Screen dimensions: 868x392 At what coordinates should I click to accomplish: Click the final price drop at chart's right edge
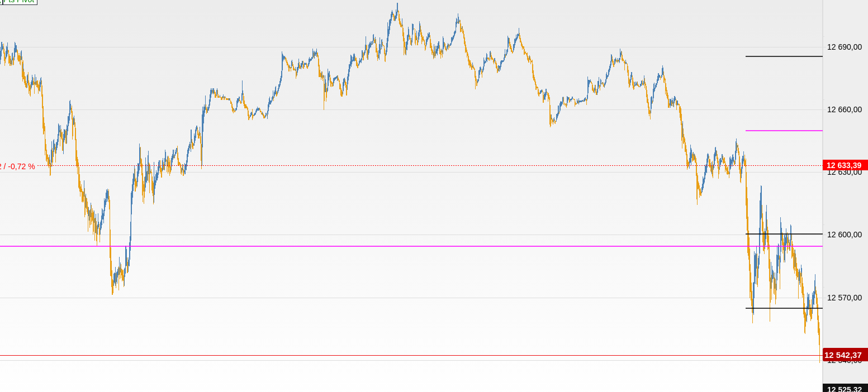click(x=820, y=346)
